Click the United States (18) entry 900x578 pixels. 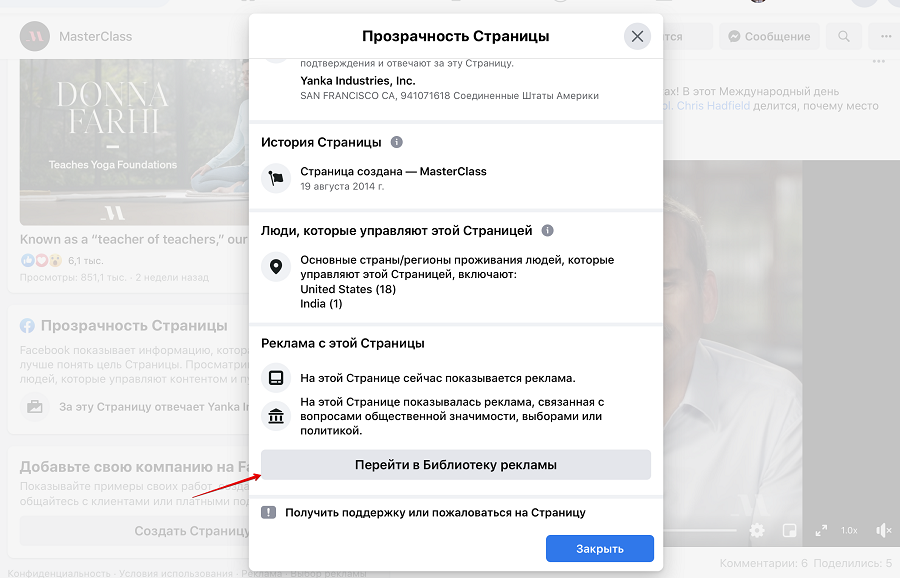click(x=348, y=289)
